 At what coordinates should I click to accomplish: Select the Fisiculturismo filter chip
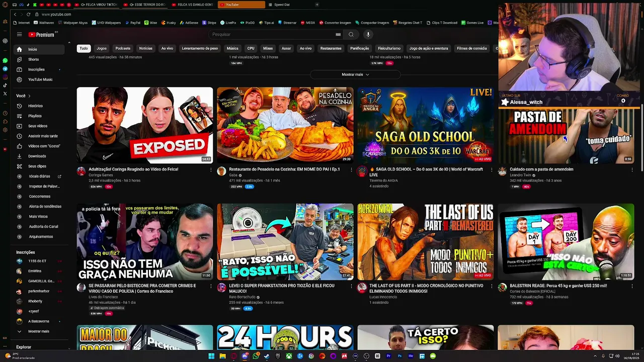tap(389, 48)
